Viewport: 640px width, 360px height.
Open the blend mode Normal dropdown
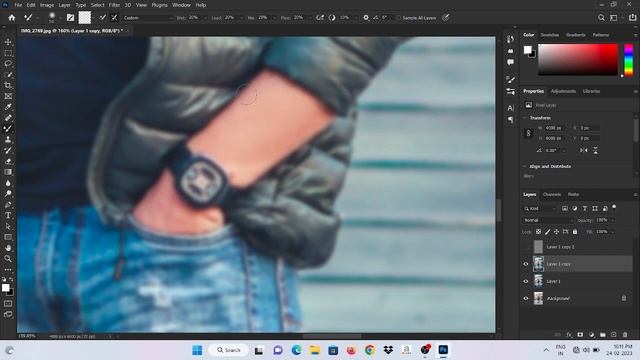click(x=549, y=220)
